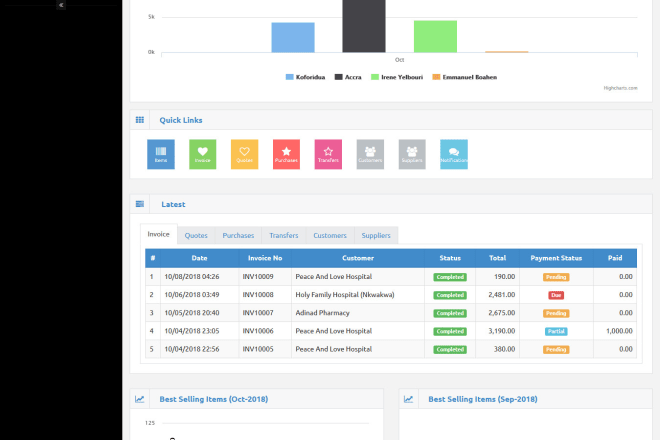Click invoice number INV10007
This screenshot has height=440, width=660.
[x=258, y=313]
